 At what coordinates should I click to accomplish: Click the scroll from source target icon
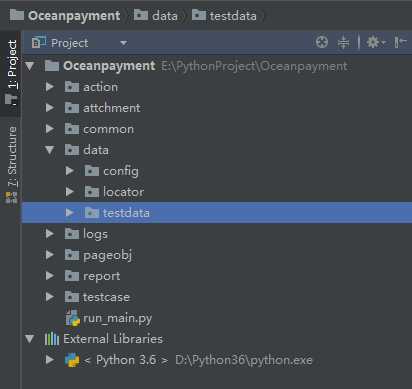[x=322, y=42]
